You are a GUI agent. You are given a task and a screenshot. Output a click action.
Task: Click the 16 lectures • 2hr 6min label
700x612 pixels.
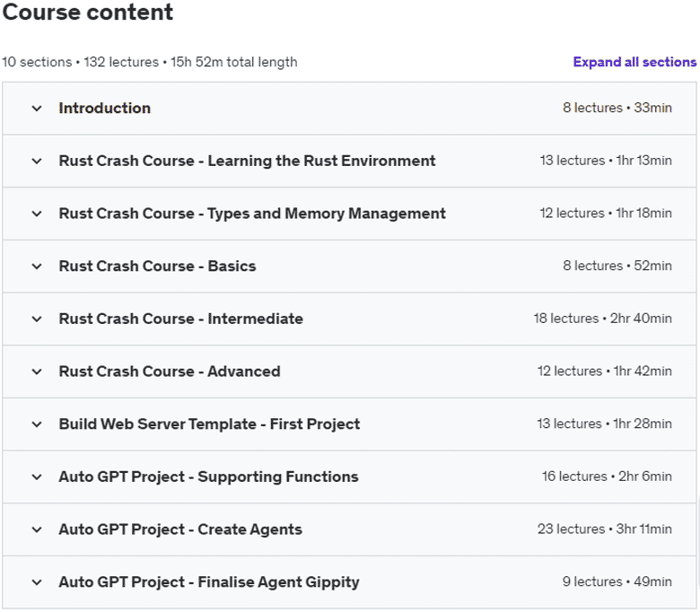(x=607, y=476)
